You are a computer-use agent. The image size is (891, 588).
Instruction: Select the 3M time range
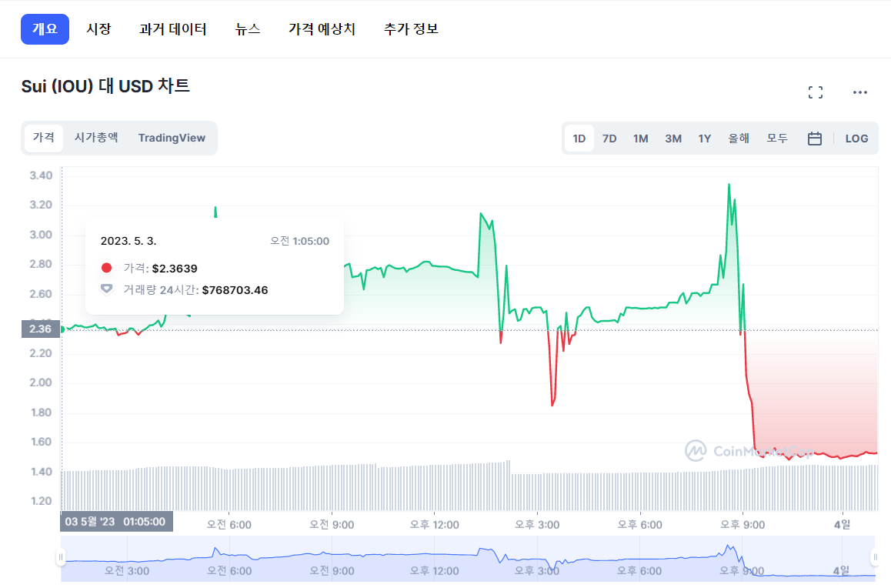(x=672, y=138)
